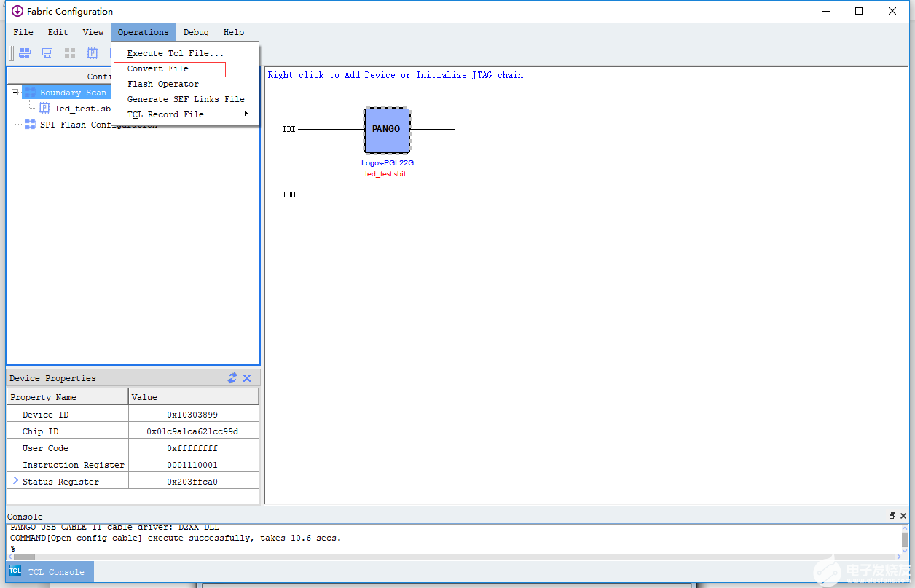This screenshot has width=915, height=588.
Task: Click the User Code value 0xffffffff
Action: click(x=192, y=447)
